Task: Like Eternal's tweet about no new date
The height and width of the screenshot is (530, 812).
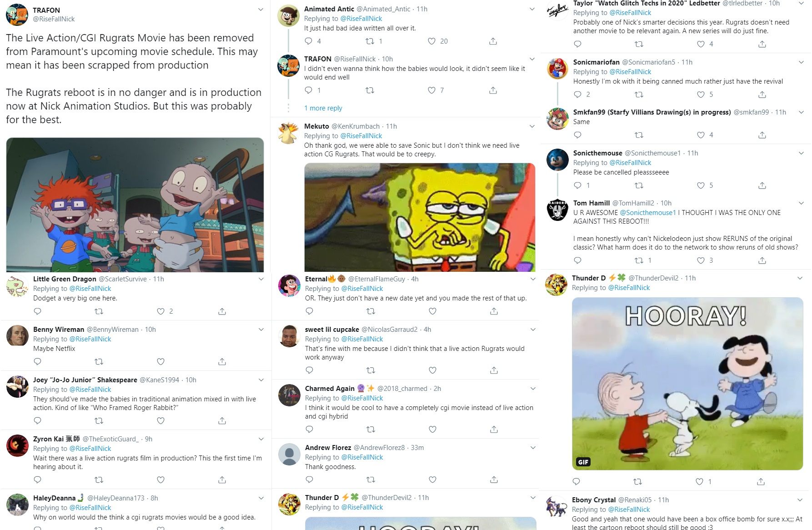Action: click(x=432, y=311)
